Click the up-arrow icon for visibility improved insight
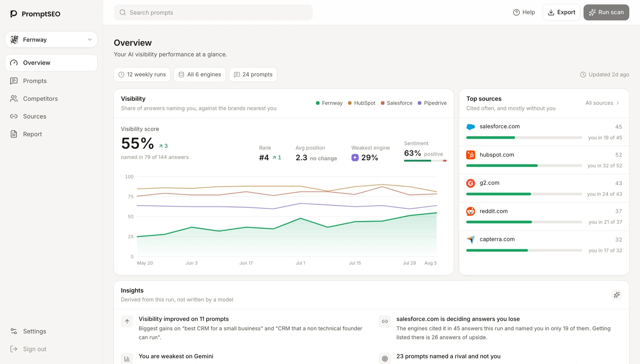Screen dimensions: 640x364 pos(127,321)
